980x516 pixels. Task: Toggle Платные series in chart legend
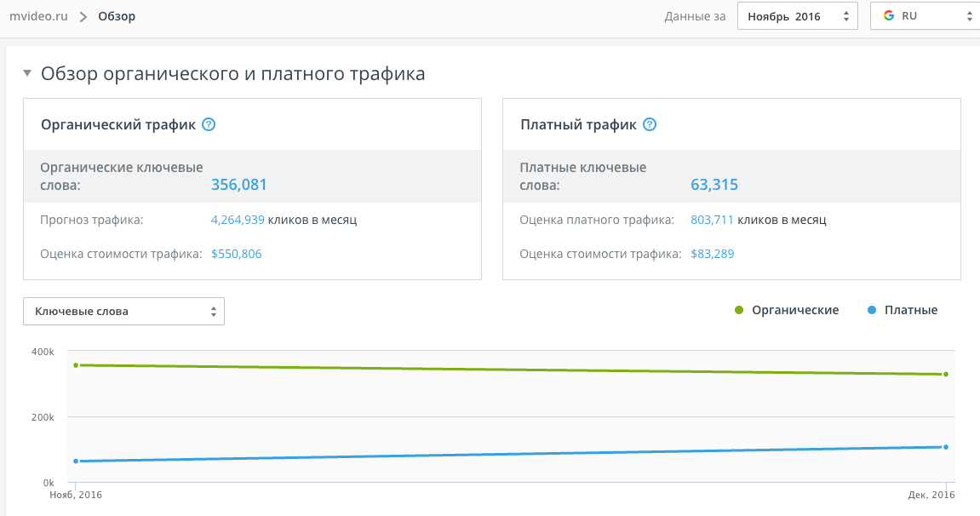(903, 310)
